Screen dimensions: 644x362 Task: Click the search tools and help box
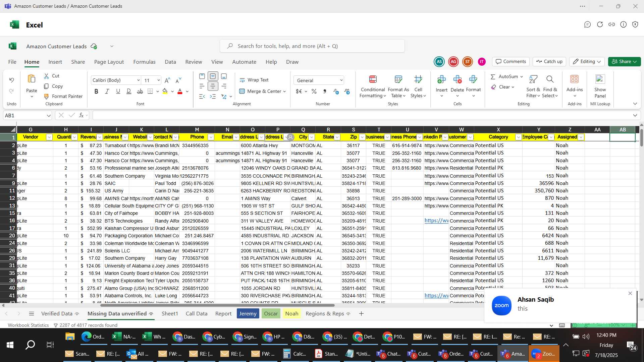(312, 46)
